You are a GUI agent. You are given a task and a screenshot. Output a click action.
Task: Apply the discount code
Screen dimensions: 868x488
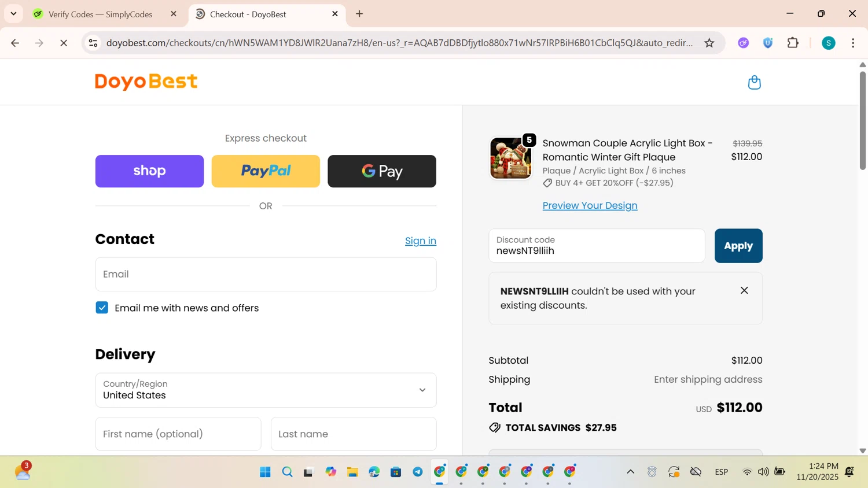[x=738, y=246]
